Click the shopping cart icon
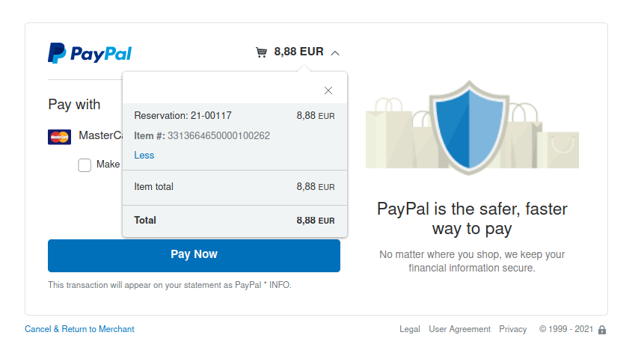644x359 pixels. pyautogui.click(x=261, y=52)
